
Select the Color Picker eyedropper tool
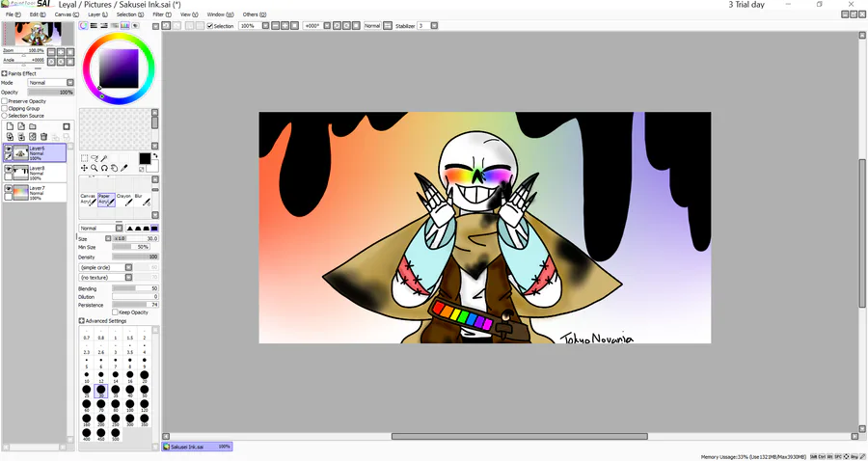coord(124,168)
